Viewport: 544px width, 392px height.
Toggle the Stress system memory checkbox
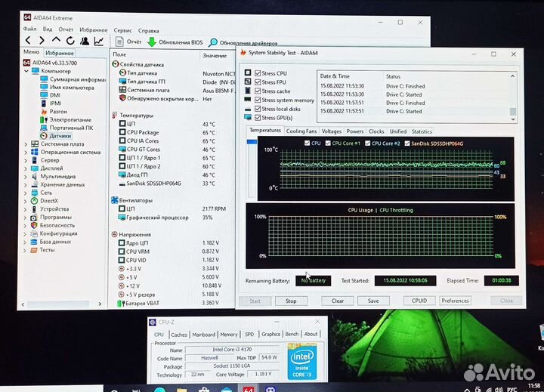click(258, 100)
